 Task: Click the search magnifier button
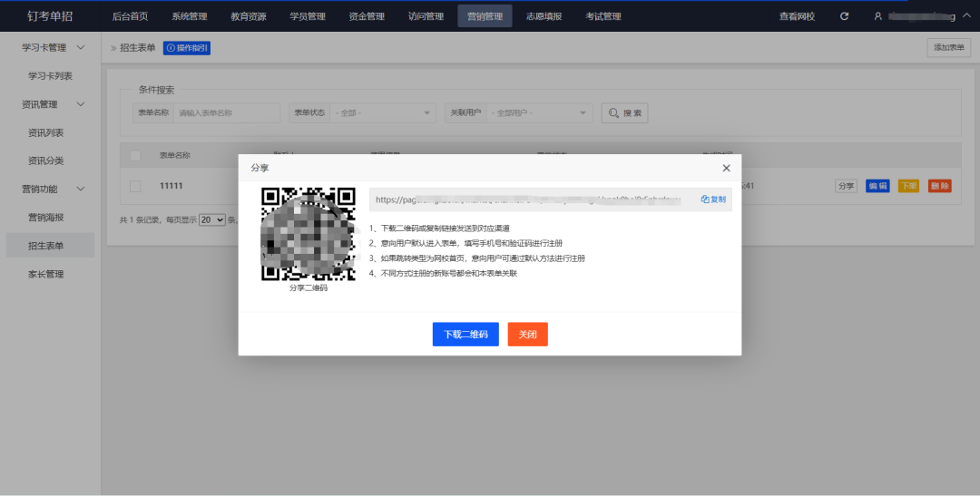pos(624,113)
